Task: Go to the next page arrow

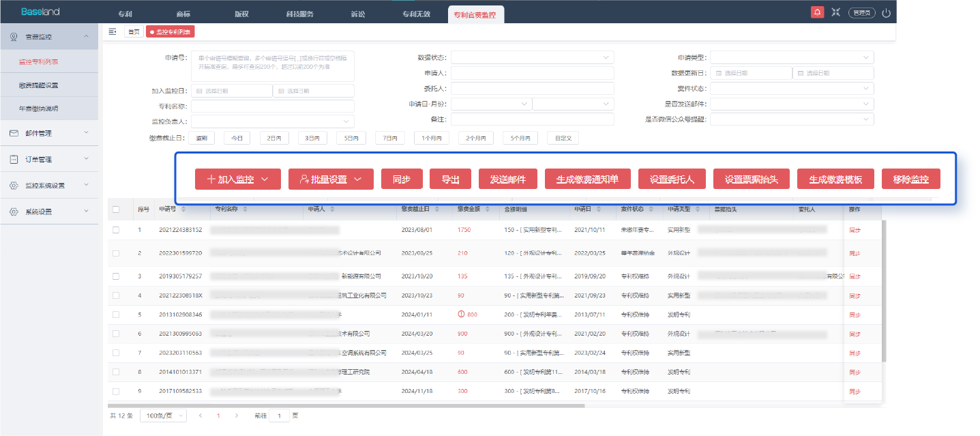Action: coord(236,415)
